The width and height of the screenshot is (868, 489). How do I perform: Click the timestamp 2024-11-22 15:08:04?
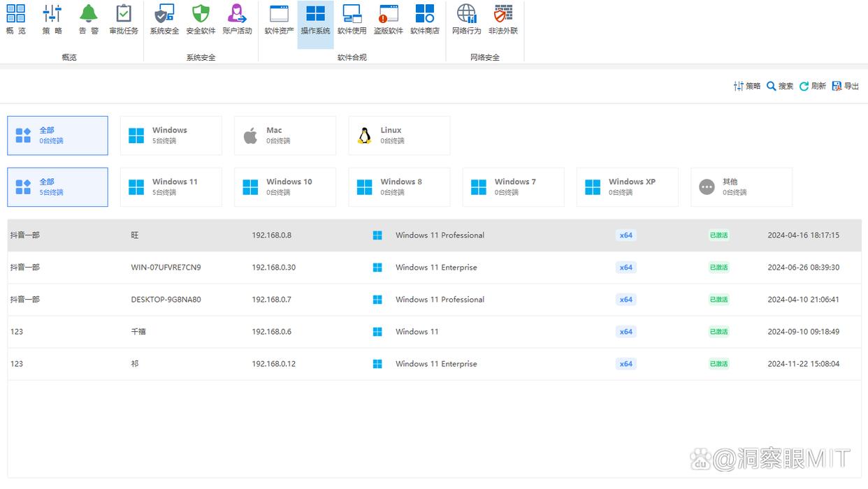point(804,364)
